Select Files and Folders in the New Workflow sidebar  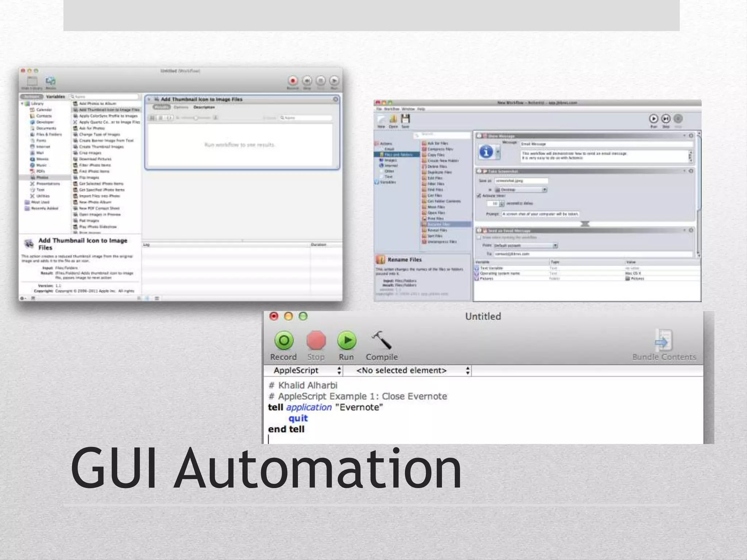click(x=397, y=155)
